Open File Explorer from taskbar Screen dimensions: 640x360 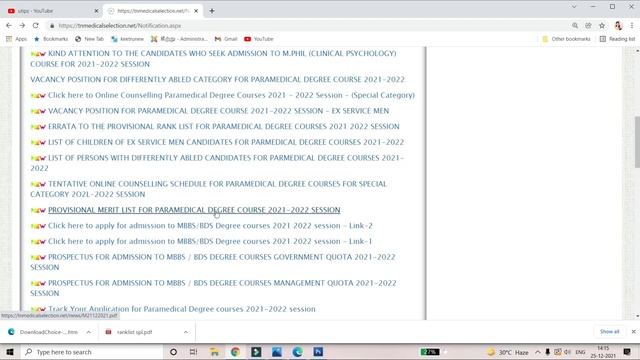[214, 352]
